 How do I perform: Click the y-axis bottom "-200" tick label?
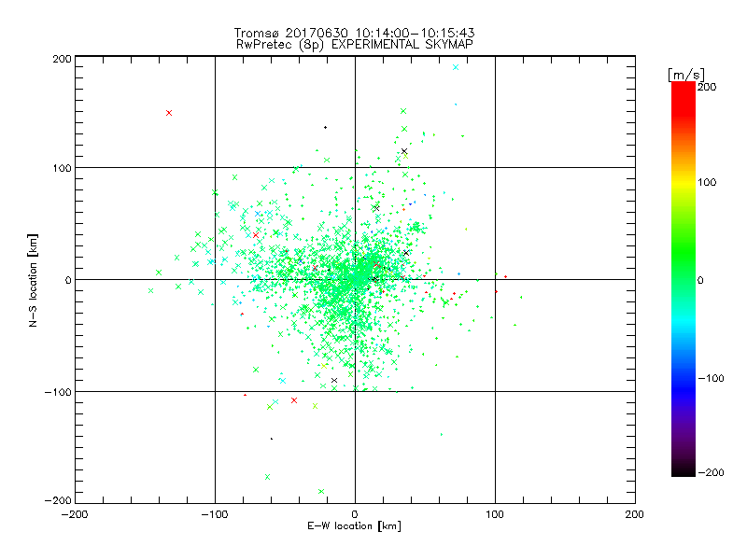[58, 500]
